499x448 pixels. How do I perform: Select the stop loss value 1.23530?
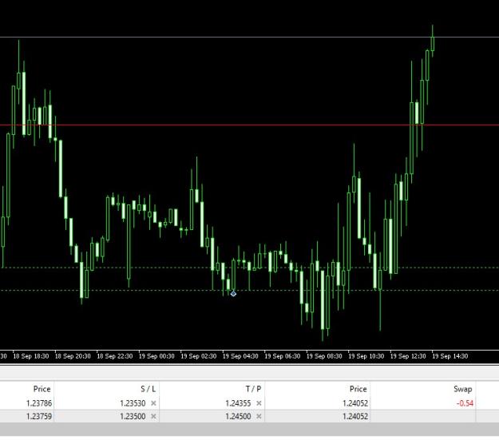point(133,403)
